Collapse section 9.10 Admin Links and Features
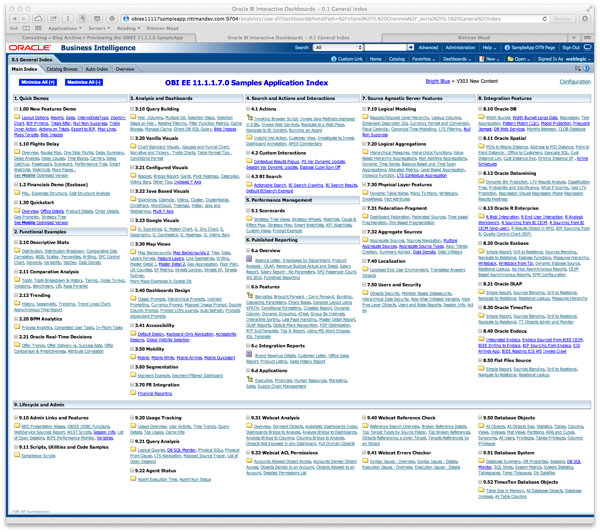Screen dimensions: 600x532 (16, 418)
